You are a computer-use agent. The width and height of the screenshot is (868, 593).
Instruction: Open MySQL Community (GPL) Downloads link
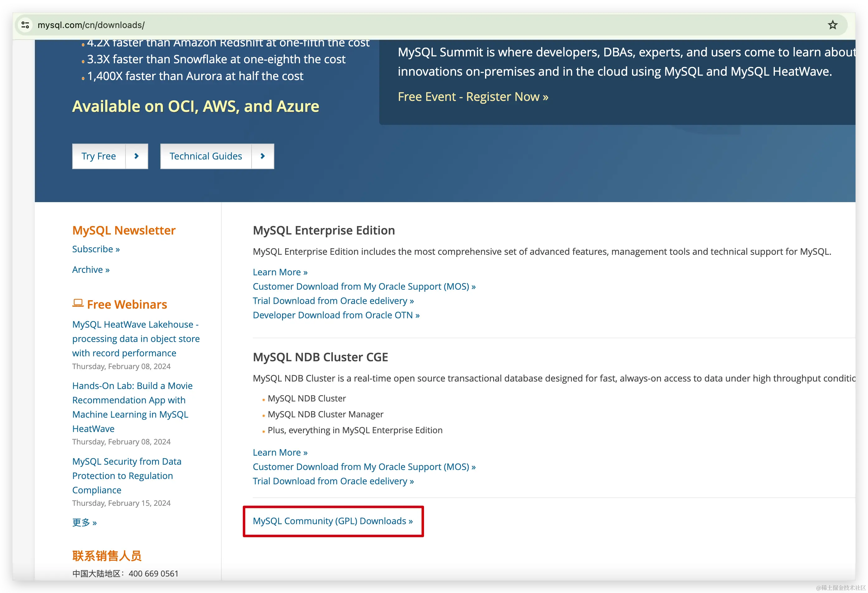coord(333,521)
